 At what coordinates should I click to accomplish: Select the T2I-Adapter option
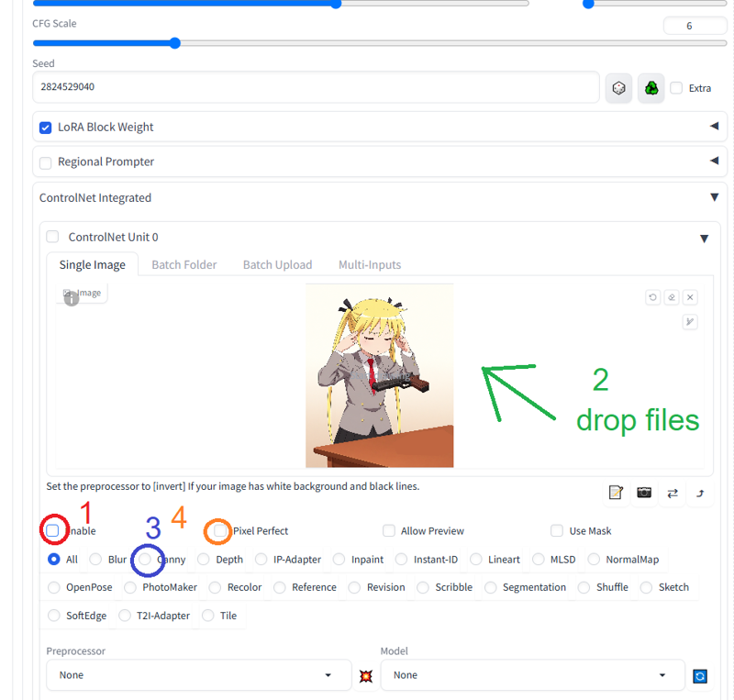pyautogui.click(x=125, y=616)
